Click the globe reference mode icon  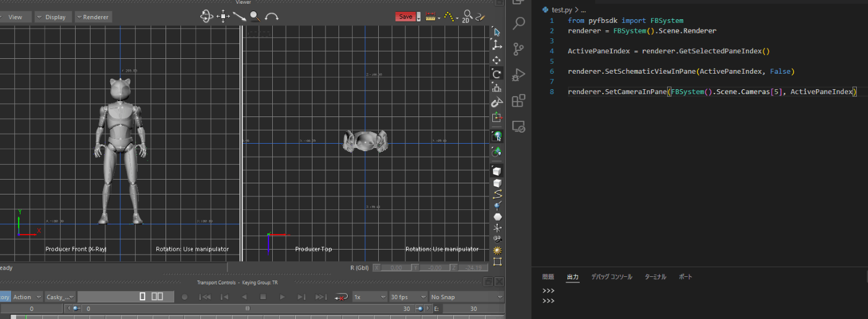click(497, 136)
